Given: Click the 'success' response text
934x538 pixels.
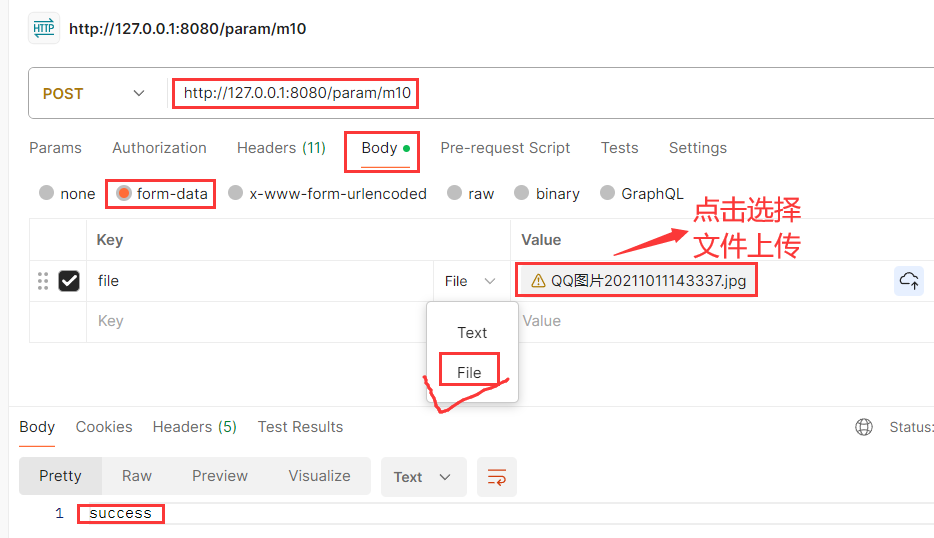Looking at the screenshot, I should (120, 513).
